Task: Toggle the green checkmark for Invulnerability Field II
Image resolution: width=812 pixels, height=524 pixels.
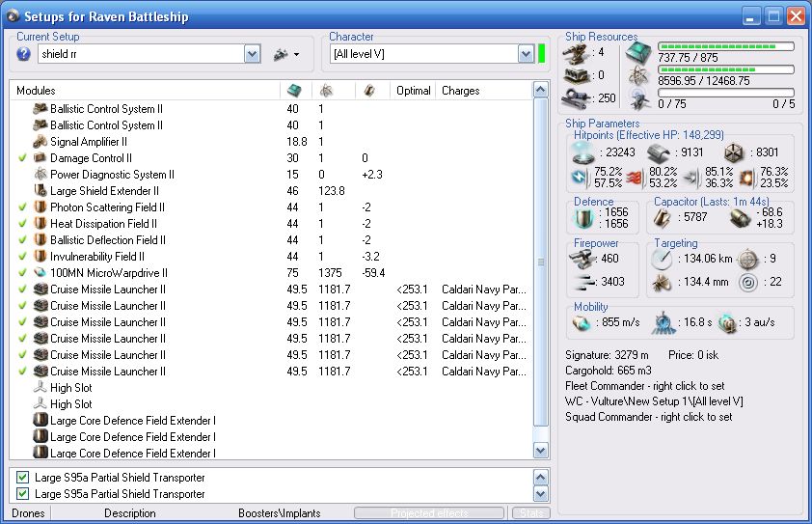Action: coord(22,257)
